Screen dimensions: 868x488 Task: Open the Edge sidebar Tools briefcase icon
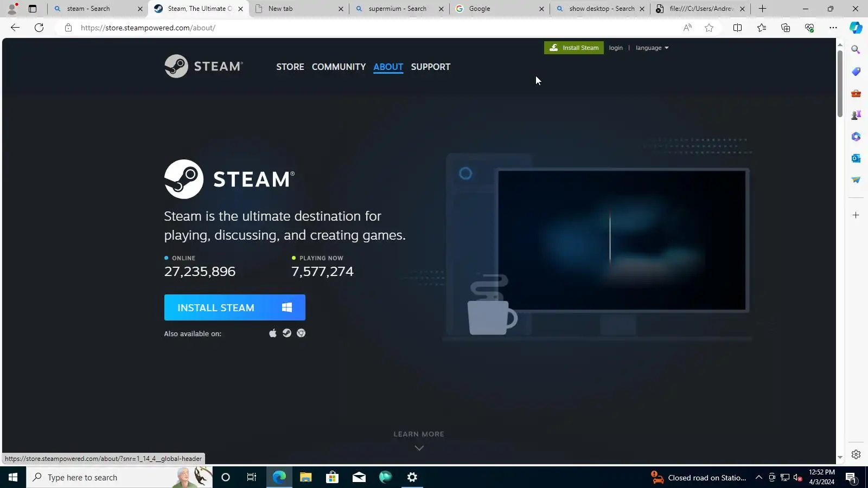pyautogui.click(x=856, y=93)
